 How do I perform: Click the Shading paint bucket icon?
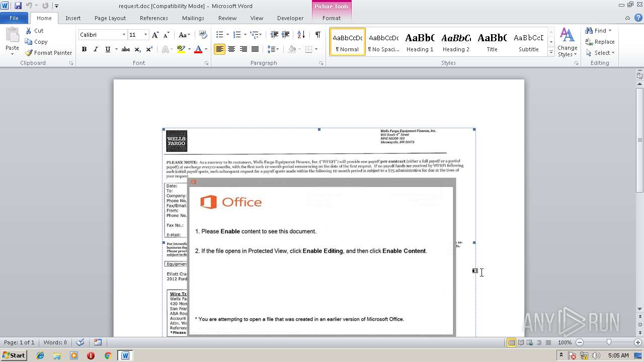coord(292,49)
